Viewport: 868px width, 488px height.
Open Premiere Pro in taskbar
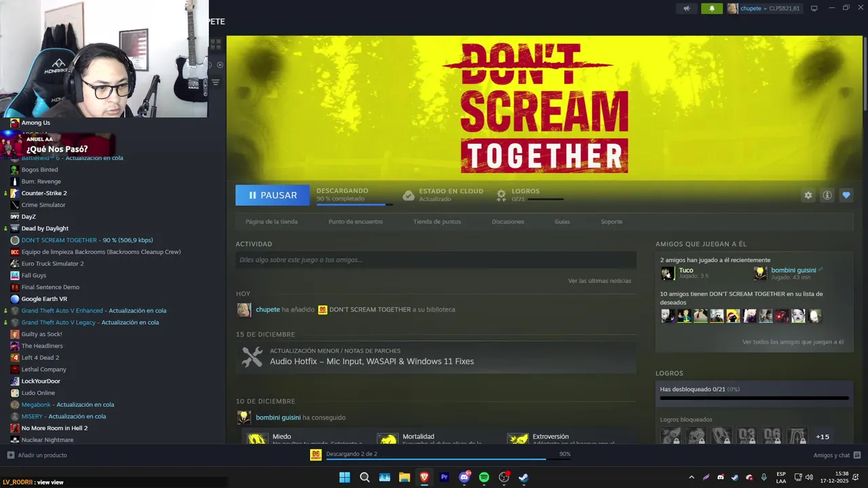pos(444,477)
